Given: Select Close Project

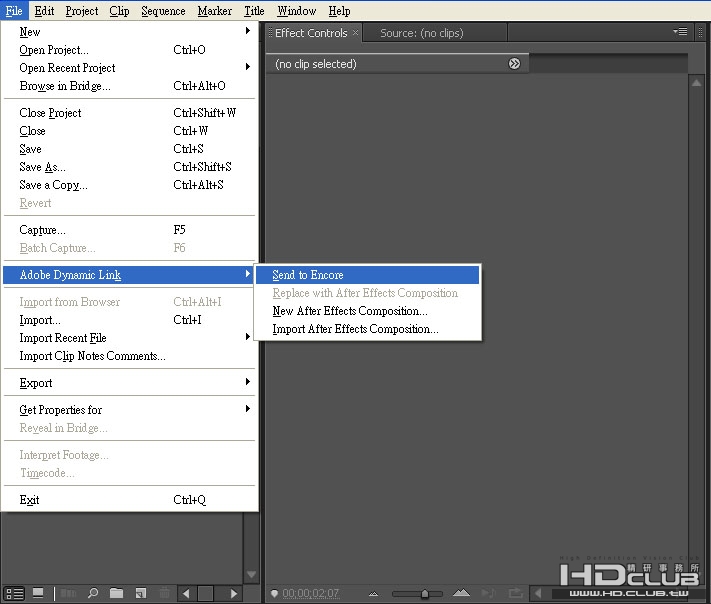Looking at the screenshot, I should (x=129, y=113).
